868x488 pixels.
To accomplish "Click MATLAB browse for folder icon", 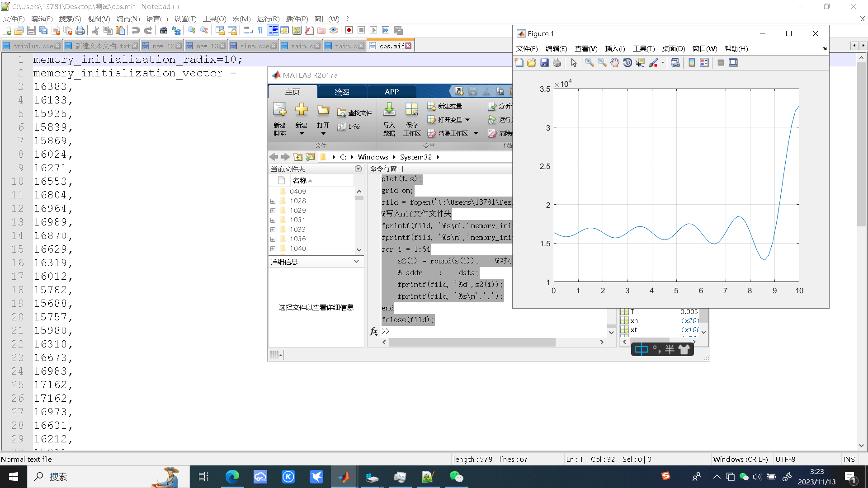I will click(310, 157).
